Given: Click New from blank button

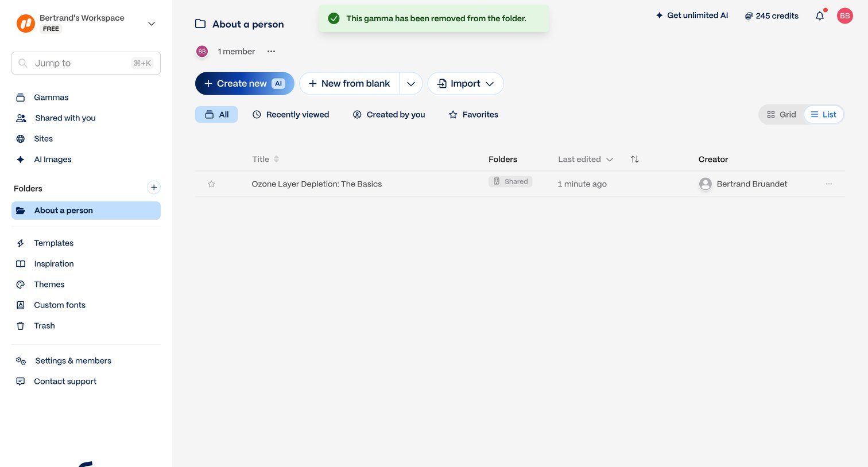Looking at the screenshot, I should pos(349,84).
